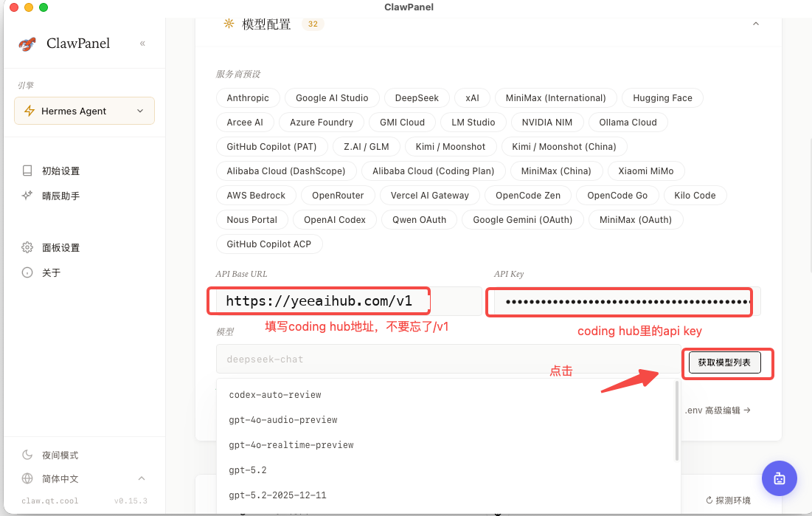Select the MiniMax (China) preset
The height and width of the screenshot is (516, 812).
point(556,171)
